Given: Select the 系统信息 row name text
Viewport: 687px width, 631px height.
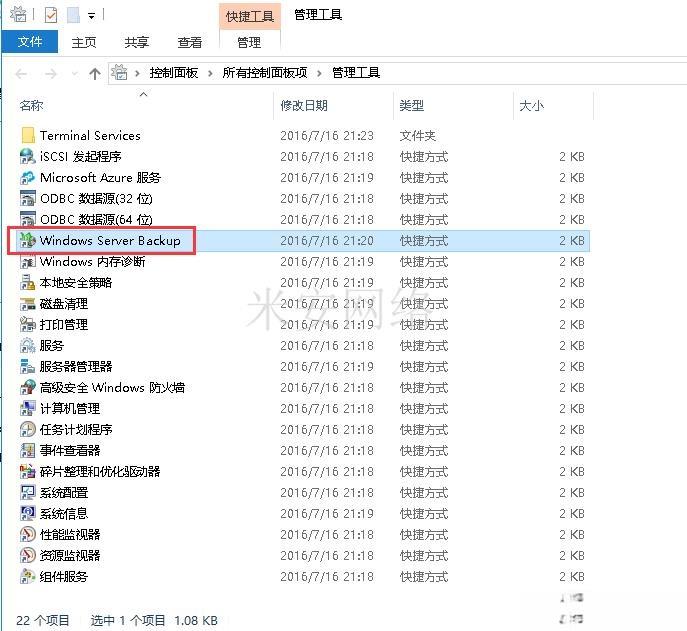Looking at the screenshot, I should click(64, 513).
